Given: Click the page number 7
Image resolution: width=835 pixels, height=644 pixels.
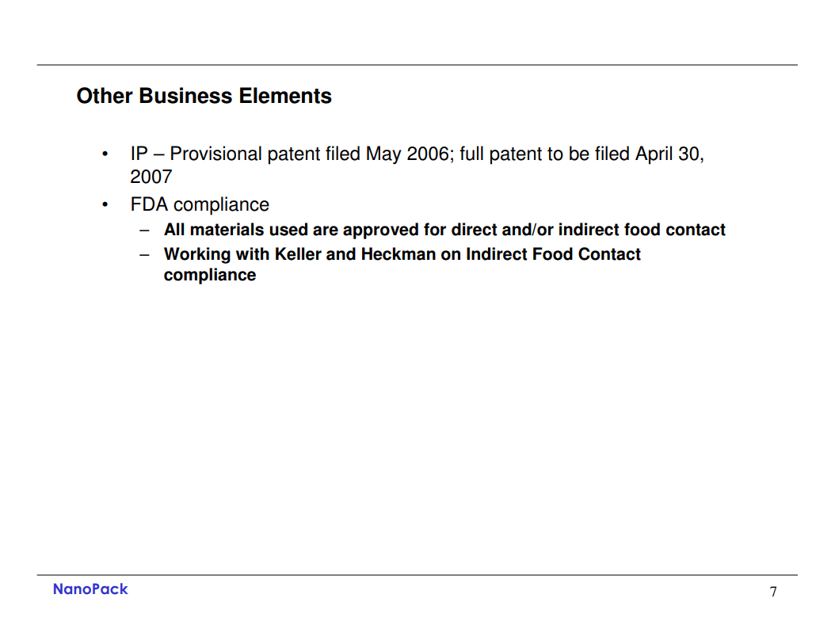Looking at the screenshot, I should 773,592.
